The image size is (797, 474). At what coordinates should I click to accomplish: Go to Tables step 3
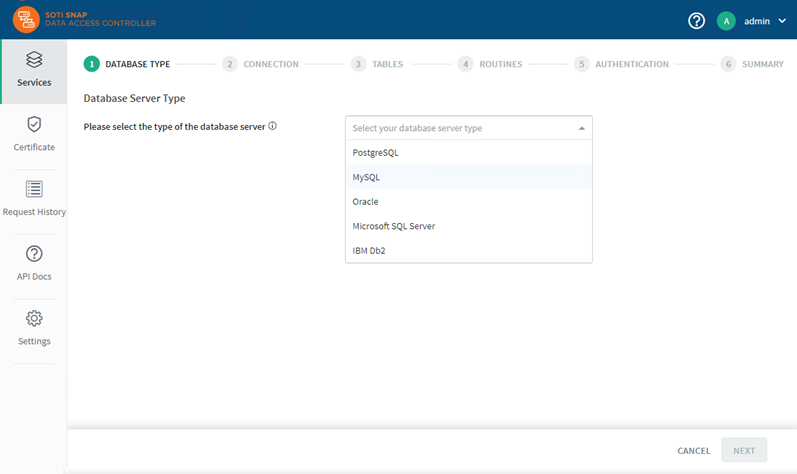click(377, 64)
